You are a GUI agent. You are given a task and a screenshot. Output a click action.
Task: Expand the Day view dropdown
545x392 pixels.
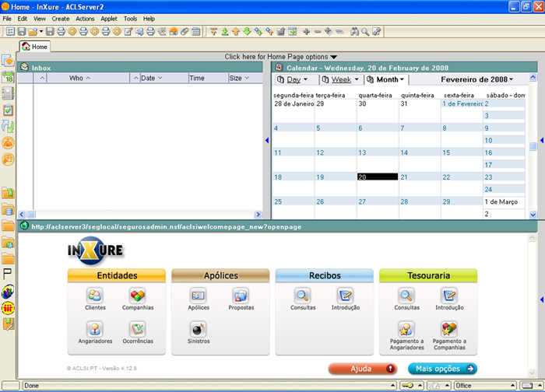coord(297,79)
